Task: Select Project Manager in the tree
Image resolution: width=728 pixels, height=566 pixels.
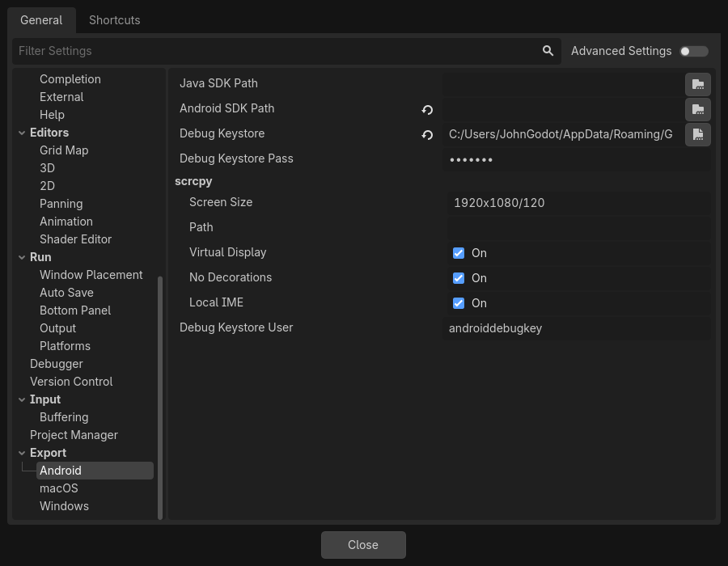Action: 74,435
